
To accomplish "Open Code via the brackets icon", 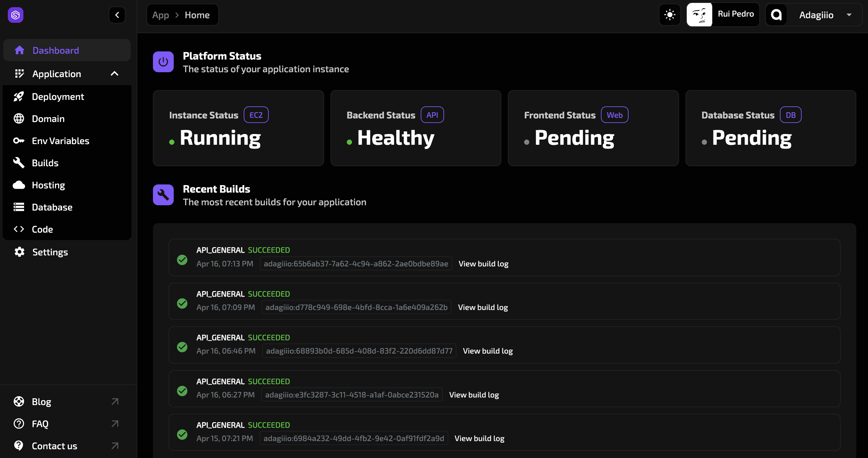I will coord(19,229).
